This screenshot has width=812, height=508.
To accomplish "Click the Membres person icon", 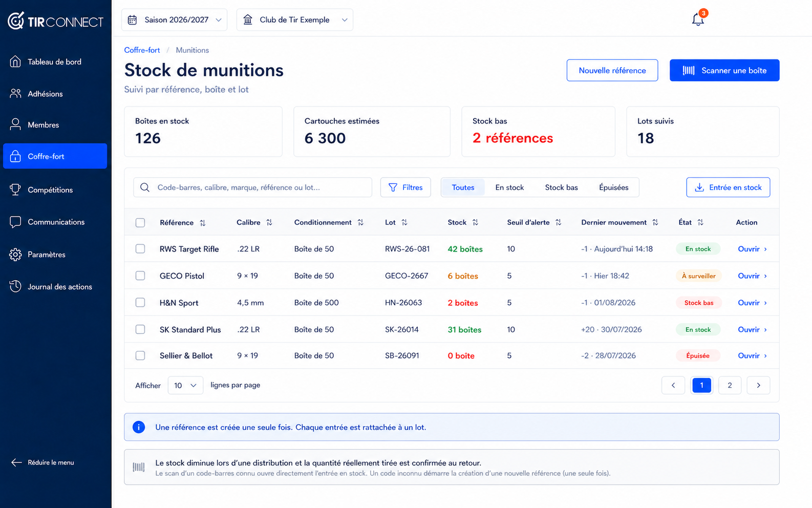I will tap(15, 124).
